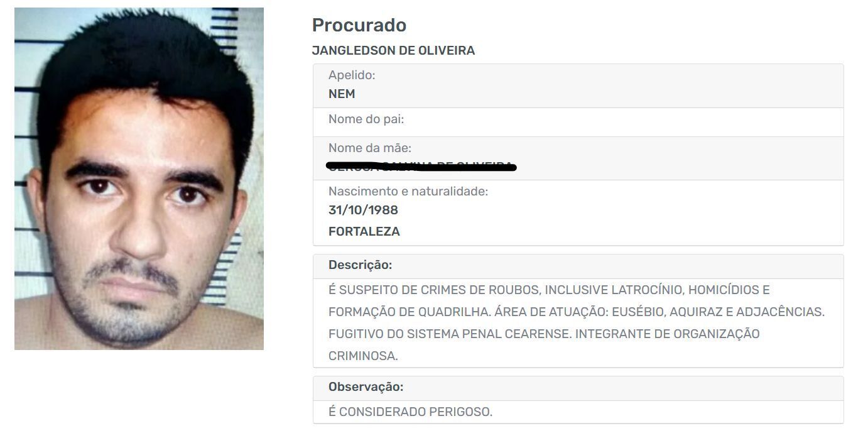Select the nickname value NEM
Image resolution: width=868 pixels, height=438 pixels.
tap(342, 94)
